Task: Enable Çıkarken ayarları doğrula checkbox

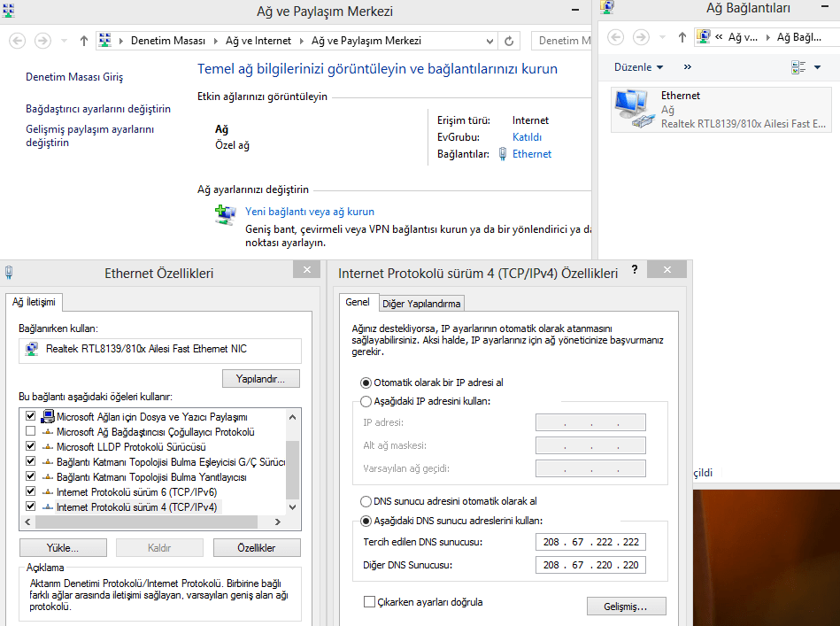Action: pyautogui.click(x=369, y=602)
